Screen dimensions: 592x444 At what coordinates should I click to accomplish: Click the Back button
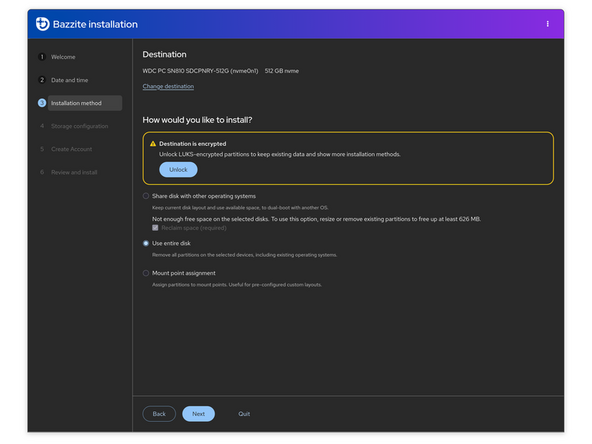pos(159,414)
